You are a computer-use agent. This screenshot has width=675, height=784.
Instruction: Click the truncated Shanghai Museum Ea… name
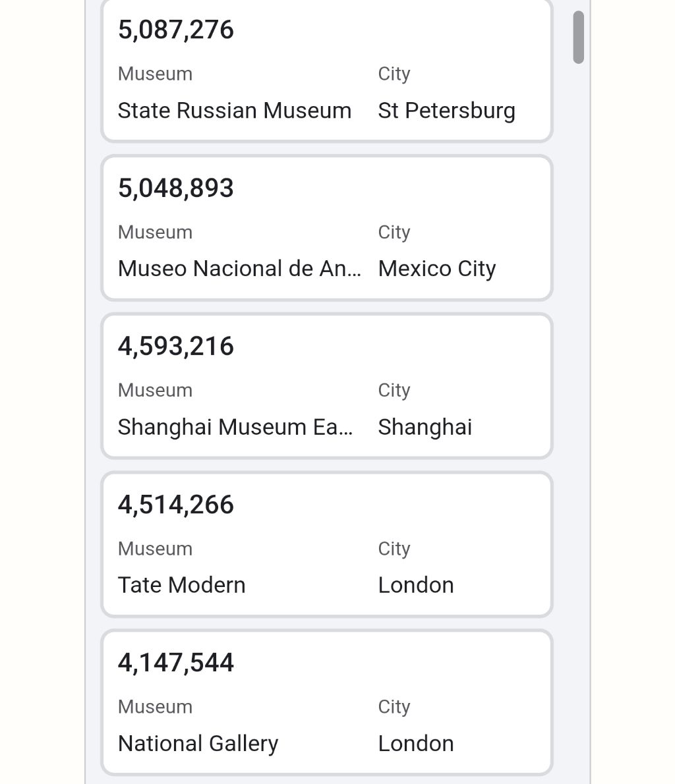(x=235, y=427)
